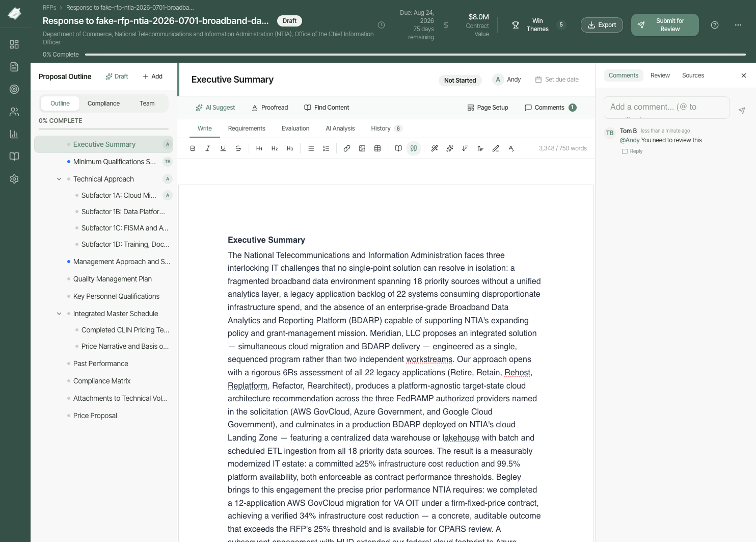This screenshot has height=542, width=756.
Task: Insert a bulleted list
Action: pos(311,148)
